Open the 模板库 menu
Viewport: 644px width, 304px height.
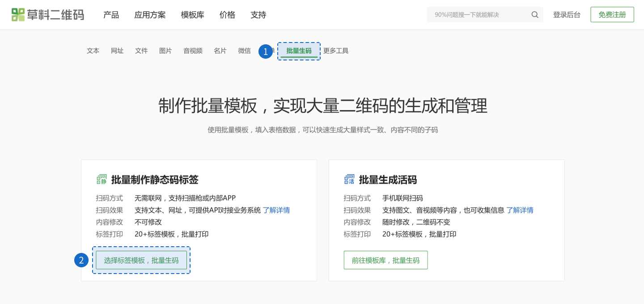pos(192,15)
